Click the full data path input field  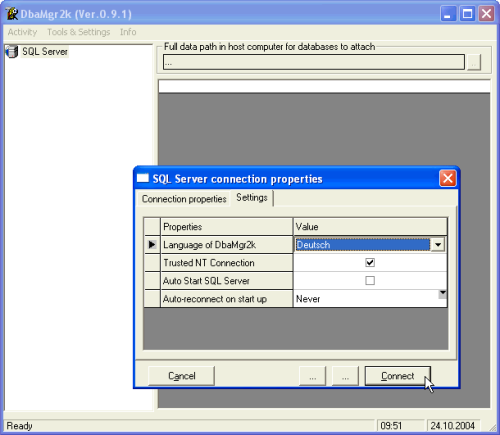click(314, 62)
